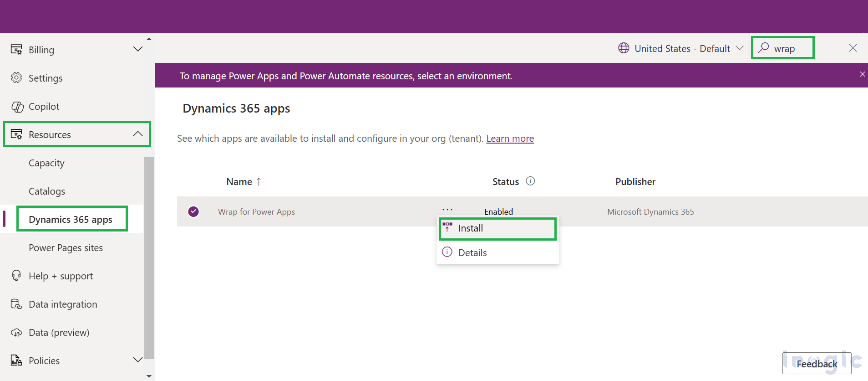
Task: Choose Install from the context menu
Action: coord(497,228)
